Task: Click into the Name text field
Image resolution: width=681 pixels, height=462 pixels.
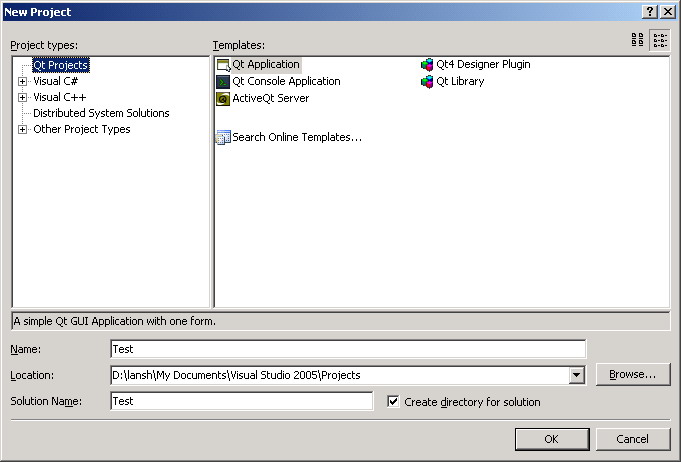Action: [348, 349]
